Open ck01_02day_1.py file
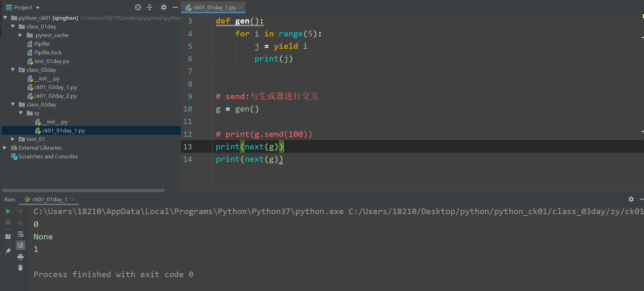 pyautogui.click(x=55, y=87)
